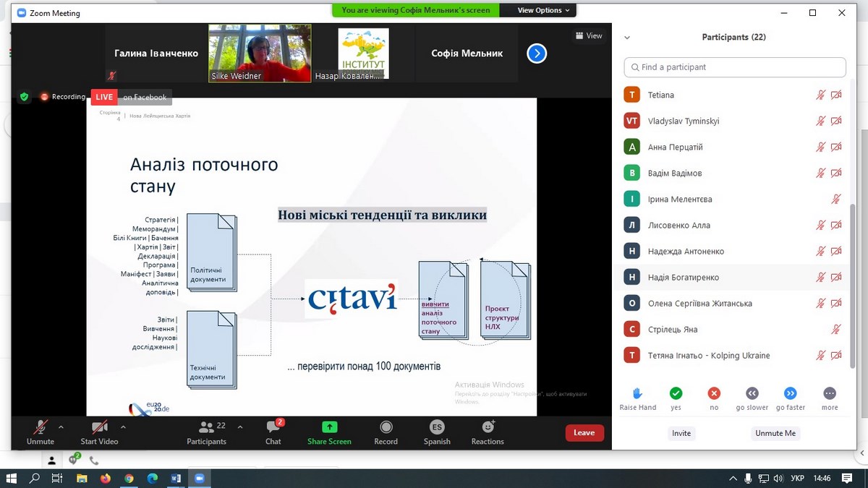Click the Leave button
Viewport: 868px width, 488px height.
click(584, 433)
